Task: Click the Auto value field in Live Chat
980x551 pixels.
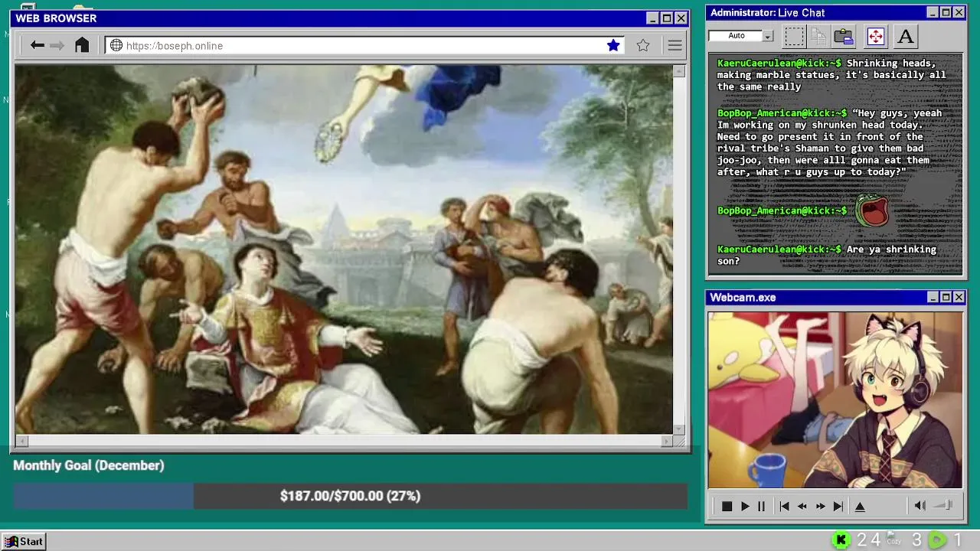Action: click(x=736, y=36)
